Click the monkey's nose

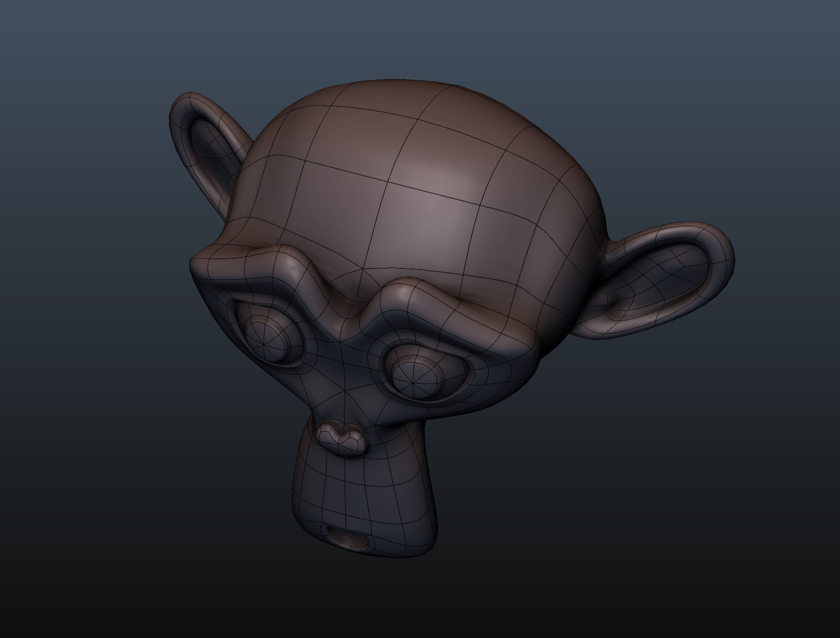[x=342, y=438]
